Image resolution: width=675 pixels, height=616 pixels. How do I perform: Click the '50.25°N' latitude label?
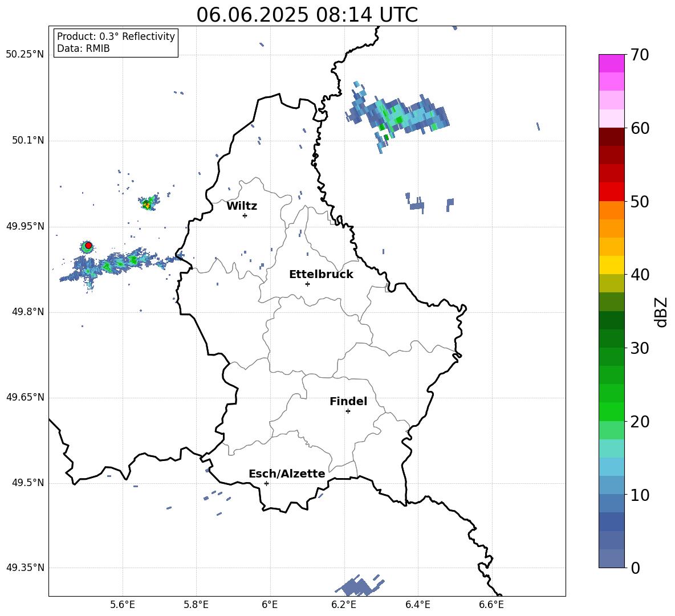[25, 55]
